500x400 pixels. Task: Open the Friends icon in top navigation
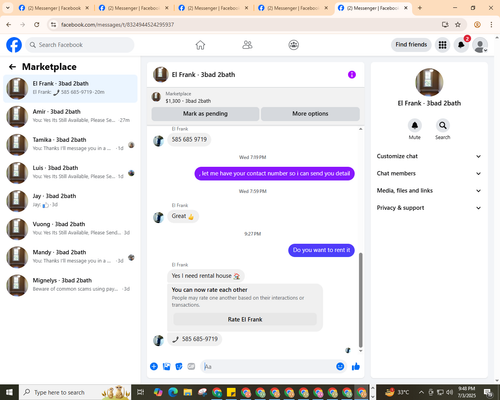click(247, 45)
